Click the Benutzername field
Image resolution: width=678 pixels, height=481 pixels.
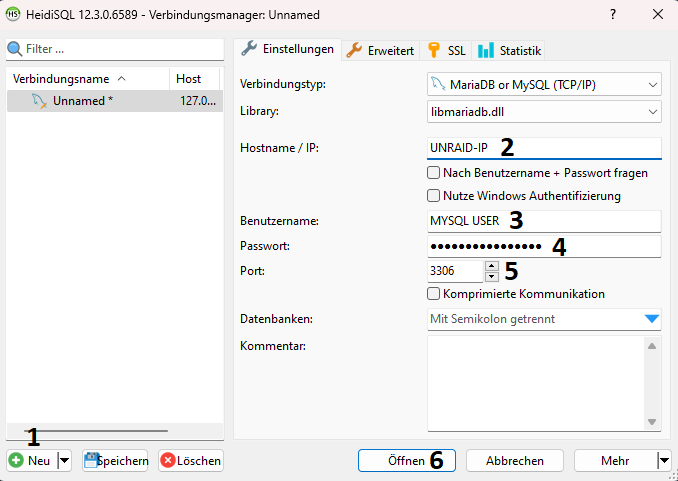(544, 221)
